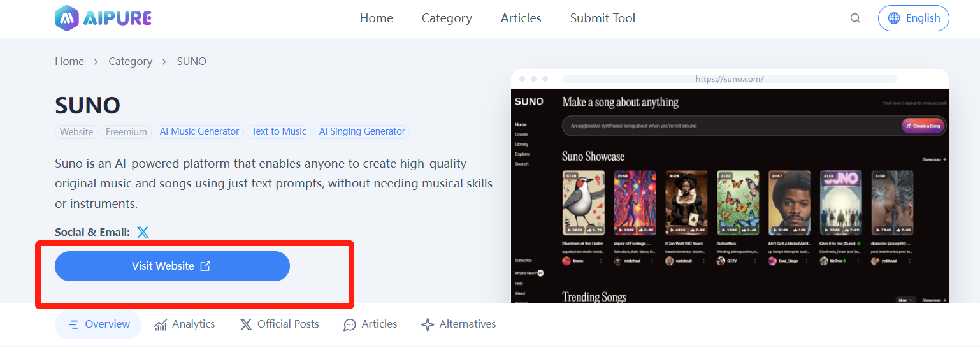Select the Freemium tag
This screenshot has width=980, height=350.
(x=126, y=132)
